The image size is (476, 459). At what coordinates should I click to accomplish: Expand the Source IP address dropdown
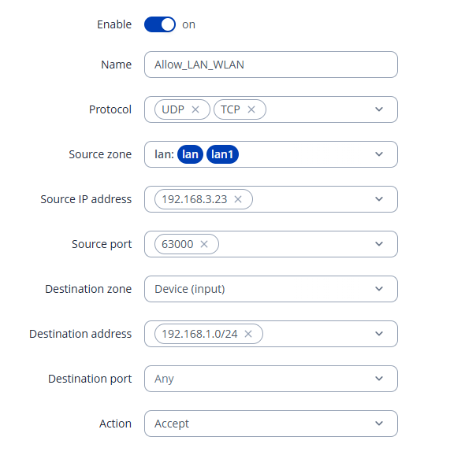pyautogui.click(x=379, y=199)
